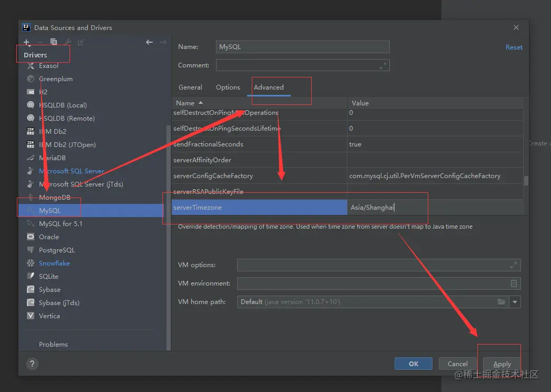Select Microsoft SQL Server (jTds) driver

(x=81, y=184)
